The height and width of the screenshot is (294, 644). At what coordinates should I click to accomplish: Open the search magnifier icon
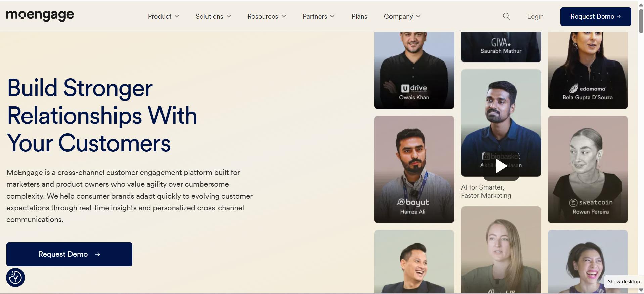coord(506,16)
